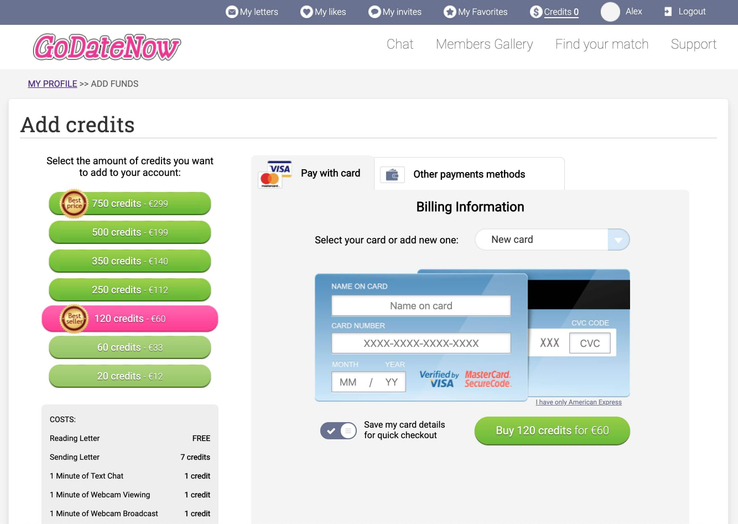Choose the 20 credits €12 package

point(130,376)
